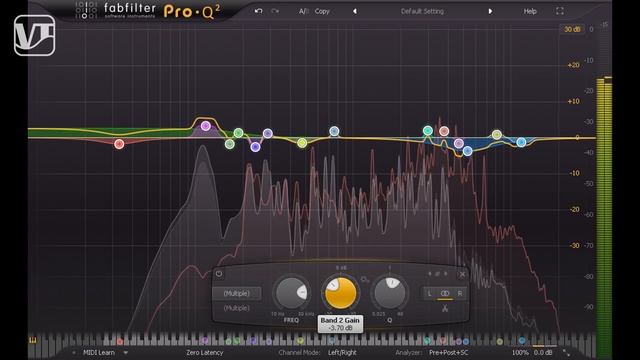Select the red node beside the teal node

pyautogui.click(x=444, y=131)
